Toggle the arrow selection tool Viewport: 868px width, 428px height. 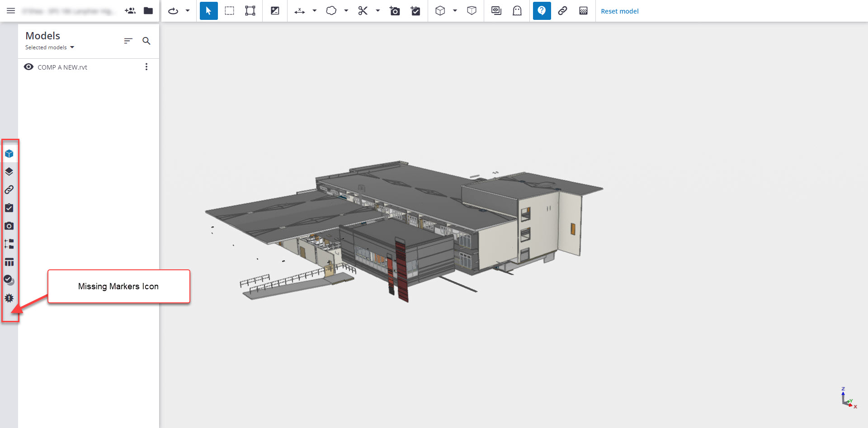point(208,10)
